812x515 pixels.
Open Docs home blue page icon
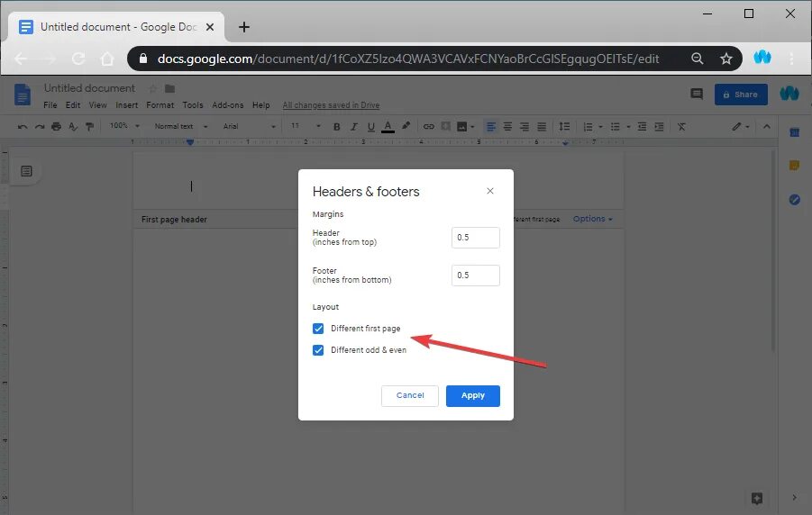[x=23, y=95]
